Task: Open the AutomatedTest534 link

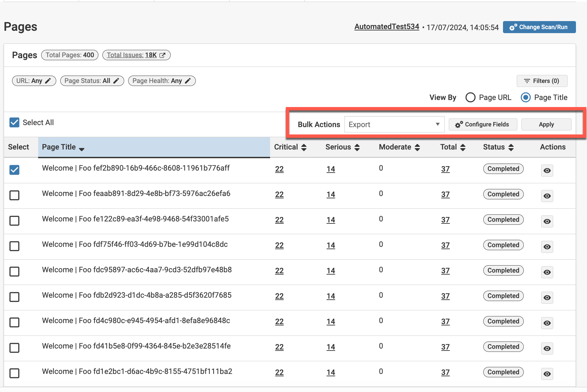Action: (x=387, y=27)
